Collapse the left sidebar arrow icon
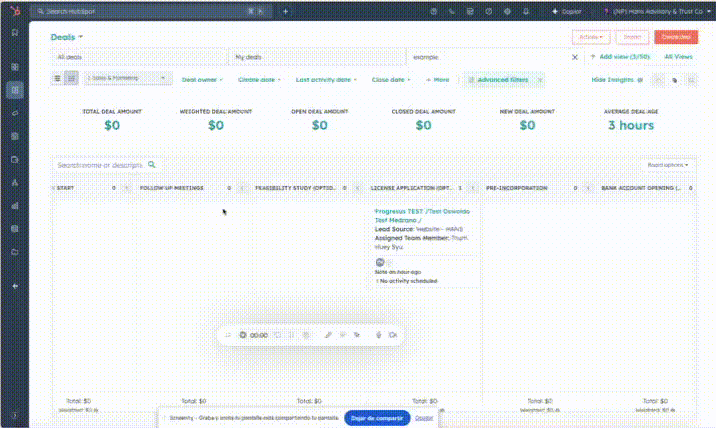Viewport: 716px width, 428px height. click(x=15, y=286)
